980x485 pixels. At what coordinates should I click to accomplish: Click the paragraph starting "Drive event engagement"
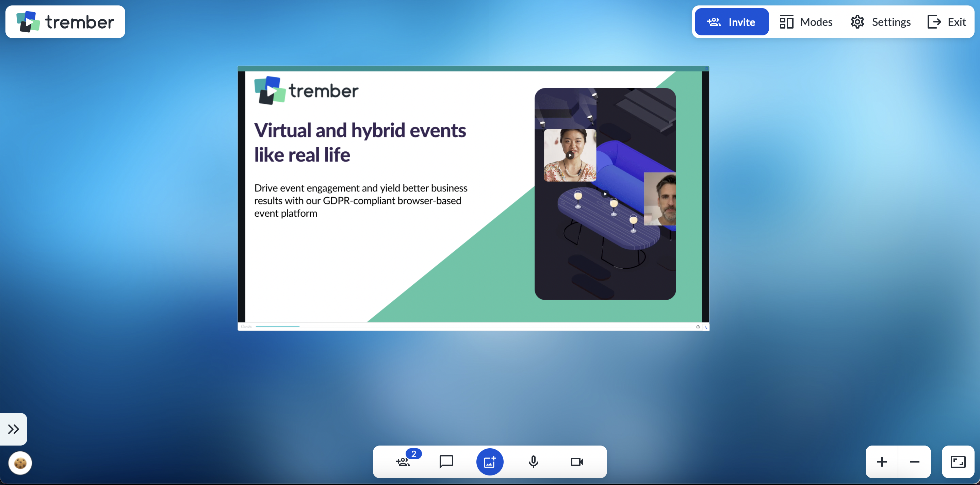pyautogui.click(x=361, y=200)
